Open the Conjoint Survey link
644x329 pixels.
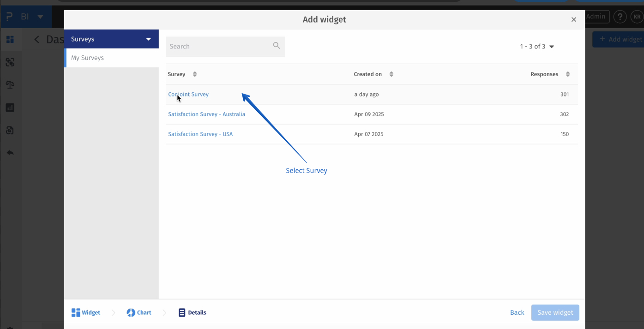[x=188, y=95]
